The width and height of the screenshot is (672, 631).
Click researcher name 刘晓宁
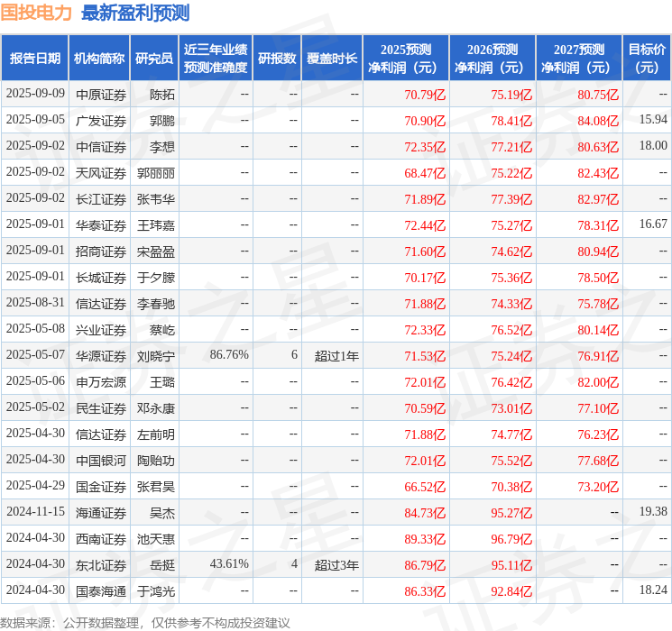[x=156, y=356]
